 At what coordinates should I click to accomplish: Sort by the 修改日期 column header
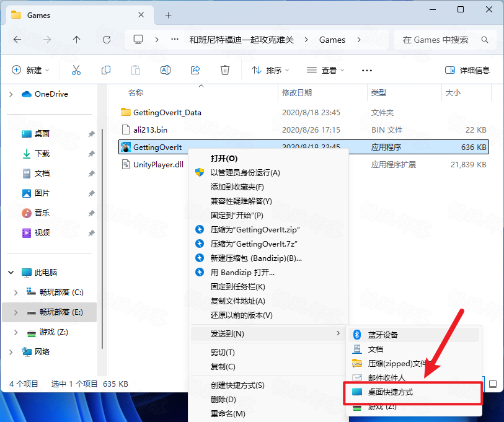[322, 93]
